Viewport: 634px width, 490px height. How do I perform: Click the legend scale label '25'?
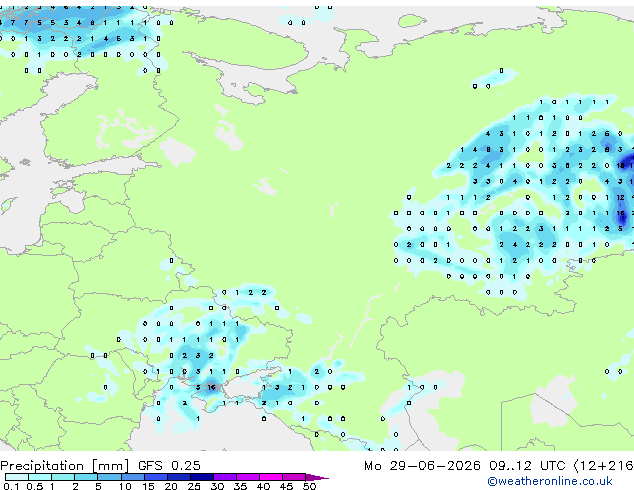coord(194,486)
